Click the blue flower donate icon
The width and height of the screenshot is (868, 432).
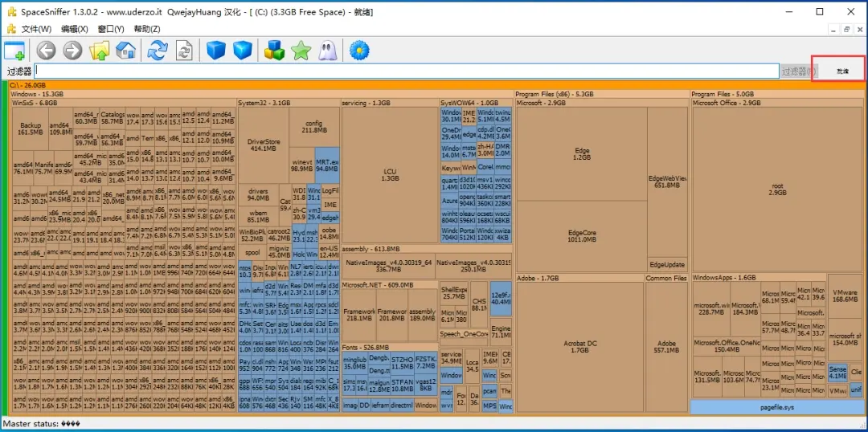(x=360, y=51)
